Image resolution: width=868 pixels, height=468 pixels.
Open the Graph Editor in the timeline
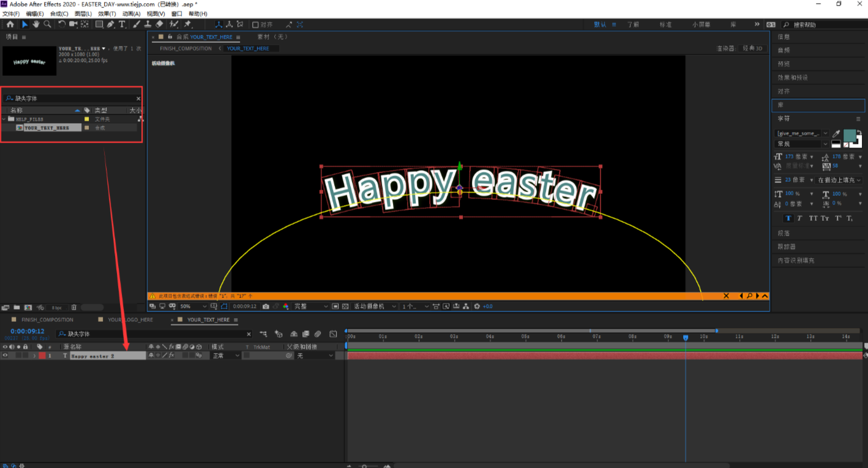click(333, 334)
